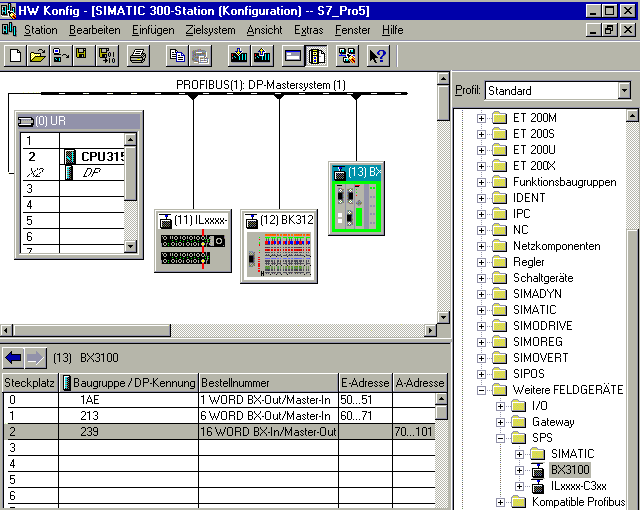The height and width of the screenshot is (510, 640).
Task: Select the (11) ILxxxx slave device
Action: (193, 241)
